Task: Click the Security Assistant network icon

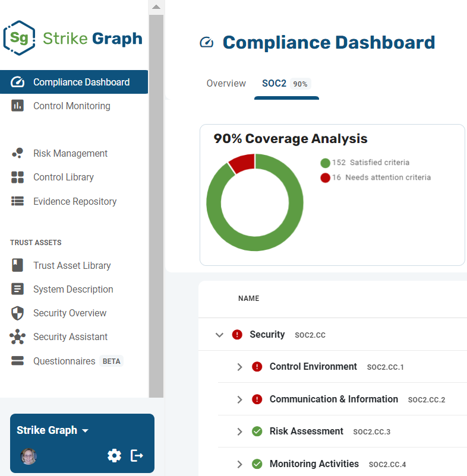Action: coord(17,337)
